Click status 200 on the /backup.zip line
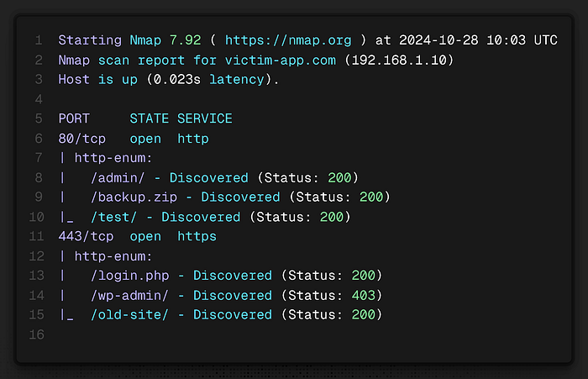 point(371,197)
